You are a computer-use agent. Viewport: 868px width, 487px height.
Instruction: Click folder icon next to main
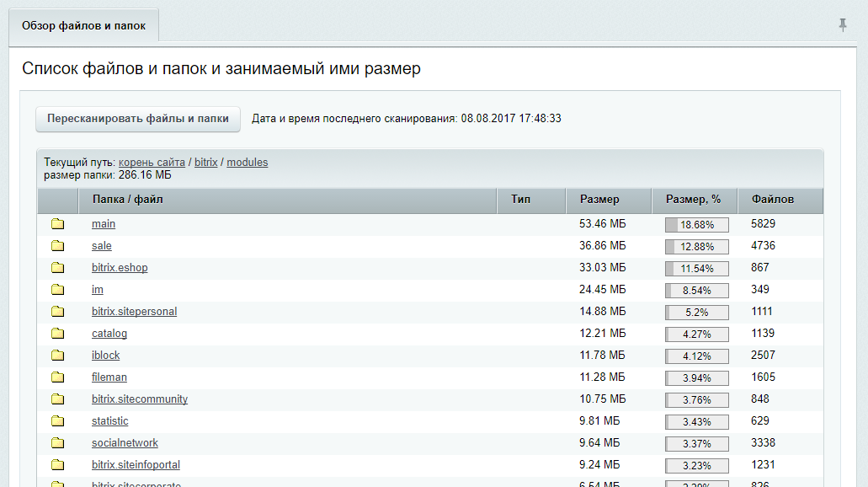pos(57,224)
